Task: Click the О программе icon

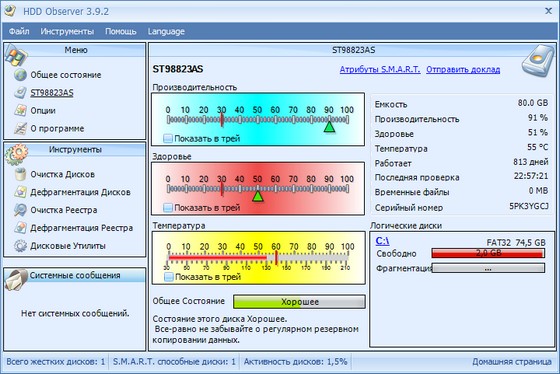Action: 20,128
